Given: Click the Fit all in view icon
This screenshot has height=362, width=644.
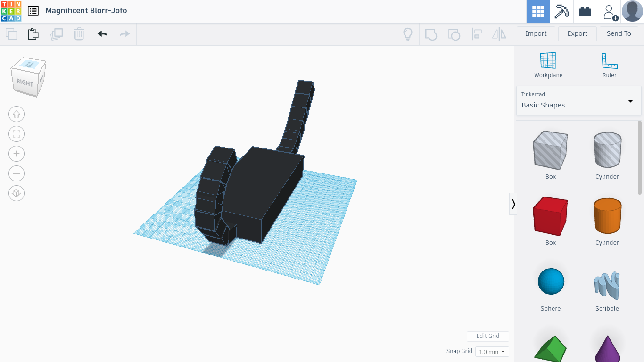Looking at the screenshot, I should tap(17, 134).
